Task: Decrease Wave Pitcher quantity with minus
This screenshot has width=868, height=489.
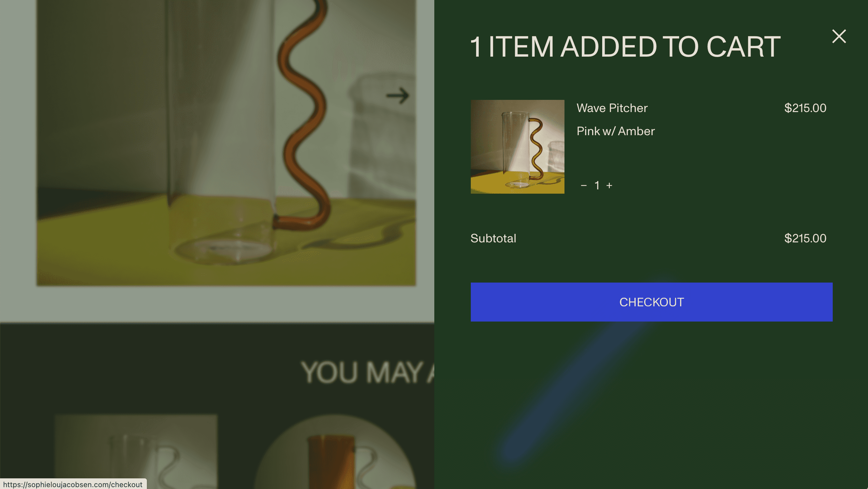Action: click(x=584, y=185)
